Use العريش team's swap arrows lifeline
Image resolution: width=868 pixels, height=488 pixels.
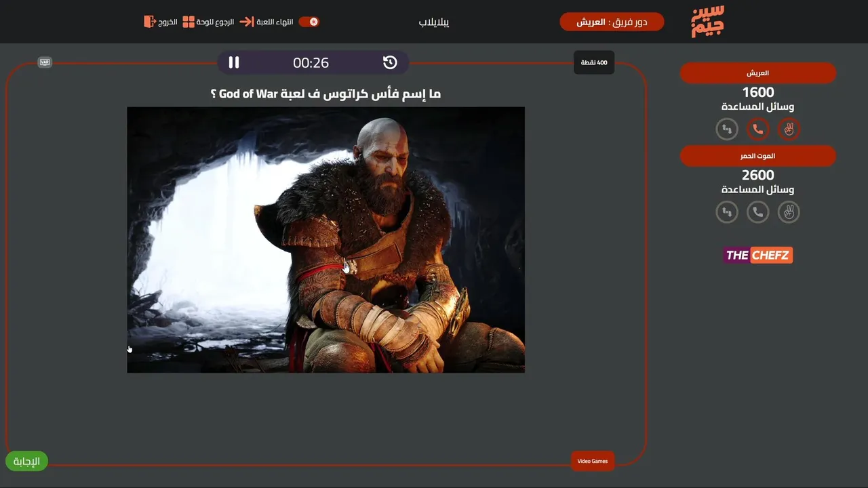727,129
